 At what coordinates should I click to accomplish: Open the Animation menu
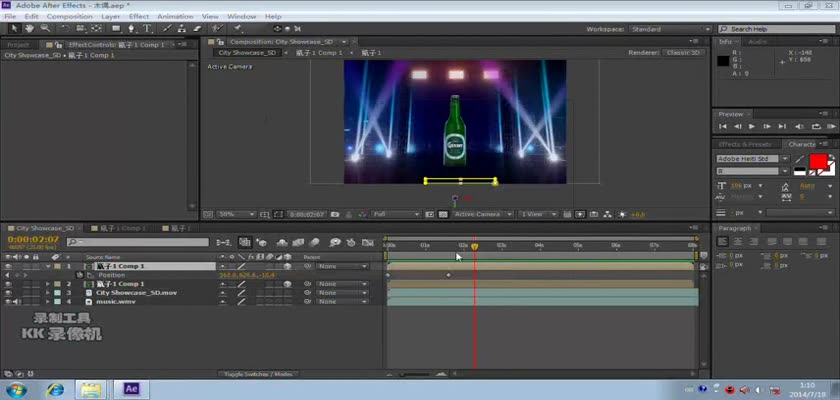point(175,17)
